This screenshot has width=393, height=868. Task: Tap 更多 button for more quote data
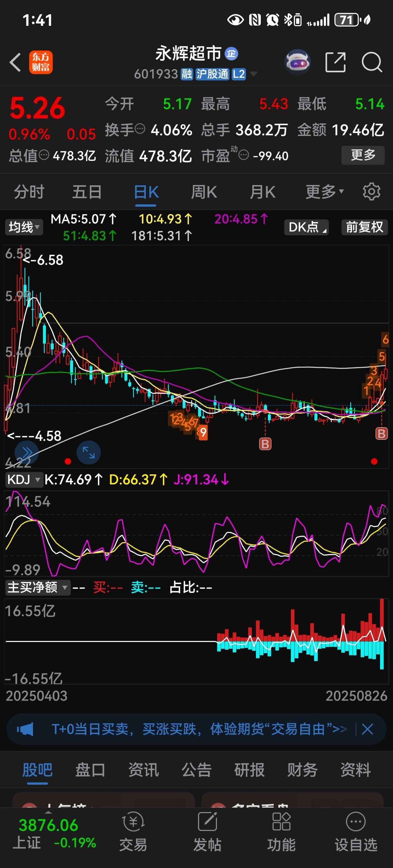coord(363,155)
